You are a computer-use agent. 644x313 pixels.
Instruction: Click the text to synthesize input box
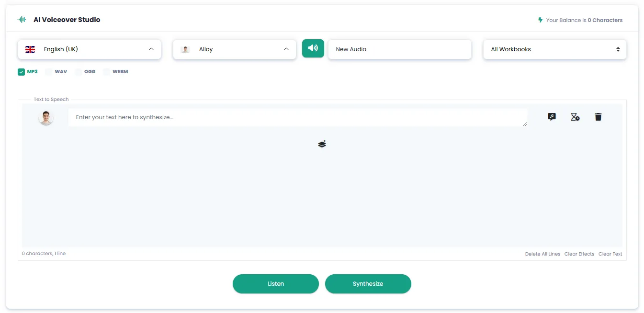(x=298, y=118)
